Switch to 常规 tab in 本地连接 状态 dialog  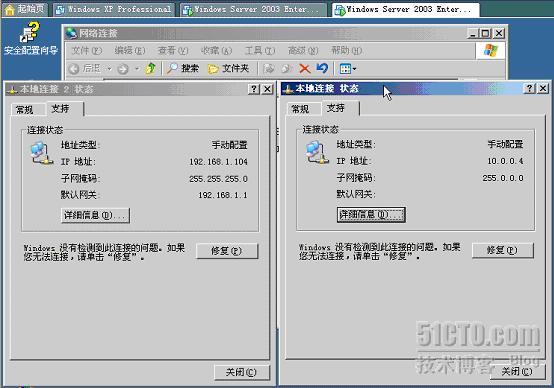[300, 109]
